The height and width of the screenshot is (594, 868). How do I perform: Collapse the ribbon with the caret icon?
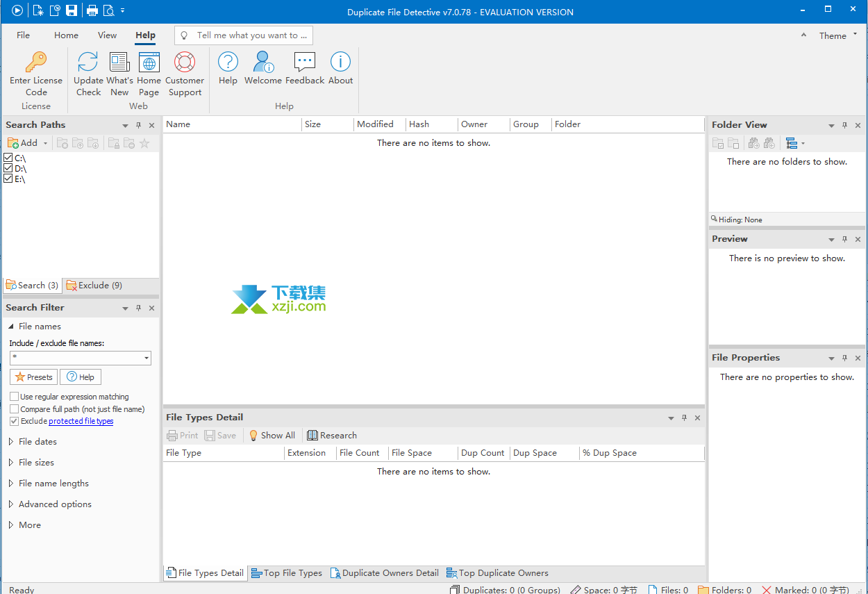pyautogui.click(x=803, y=35)
